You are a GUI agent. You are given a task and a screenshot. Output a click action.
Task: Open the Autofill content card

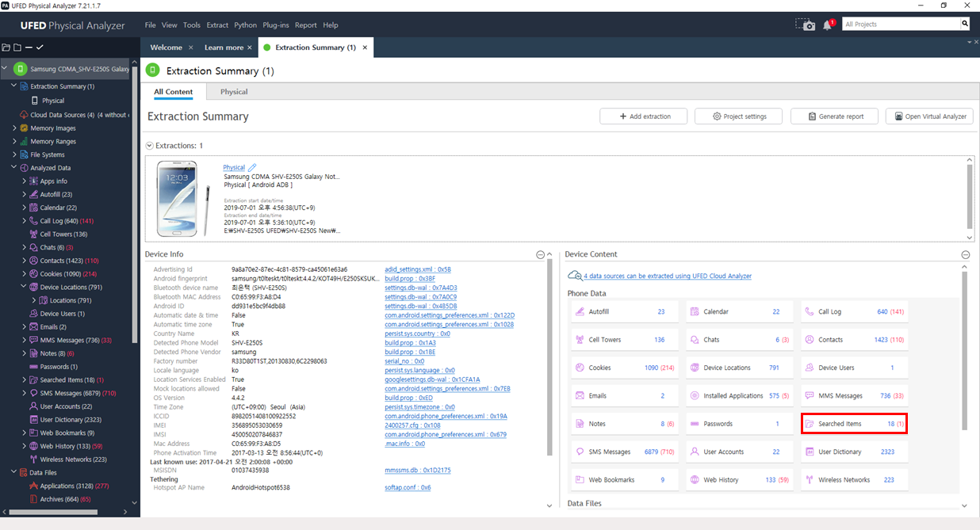(624, 312)
